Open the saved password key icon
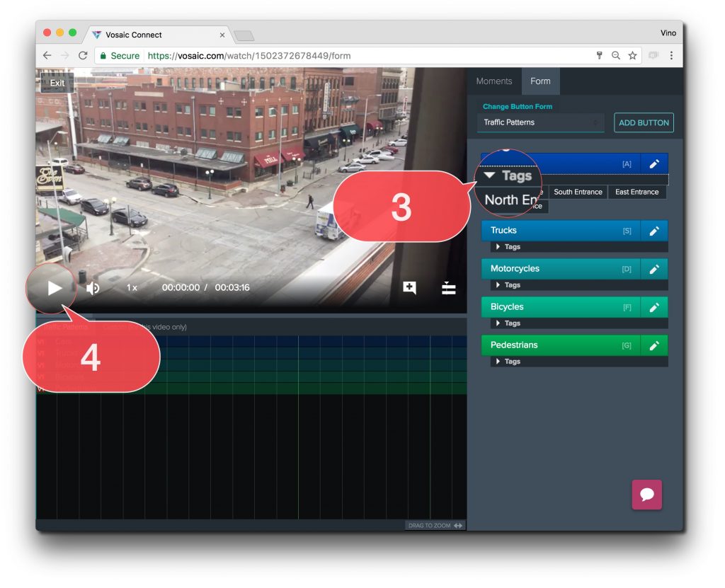This screenshot has height=588, width=725. pyautogui.click(x=599, y=56)
